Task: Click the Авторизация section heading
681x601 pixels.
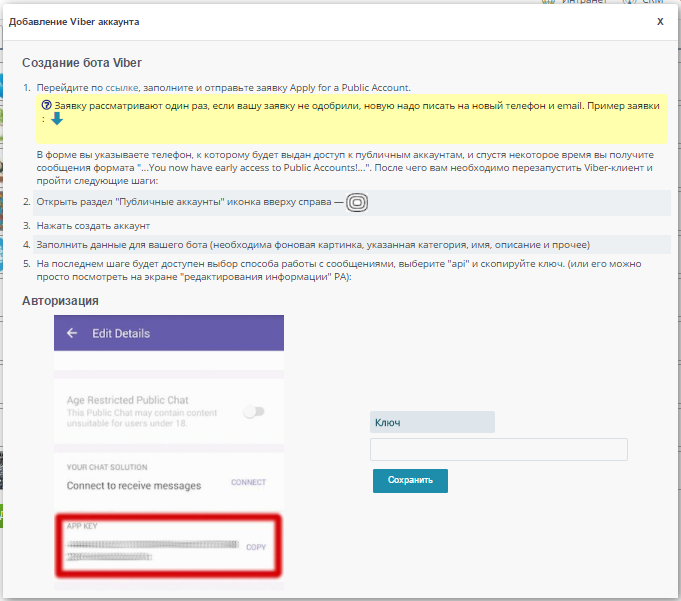Action: [60, 300]
